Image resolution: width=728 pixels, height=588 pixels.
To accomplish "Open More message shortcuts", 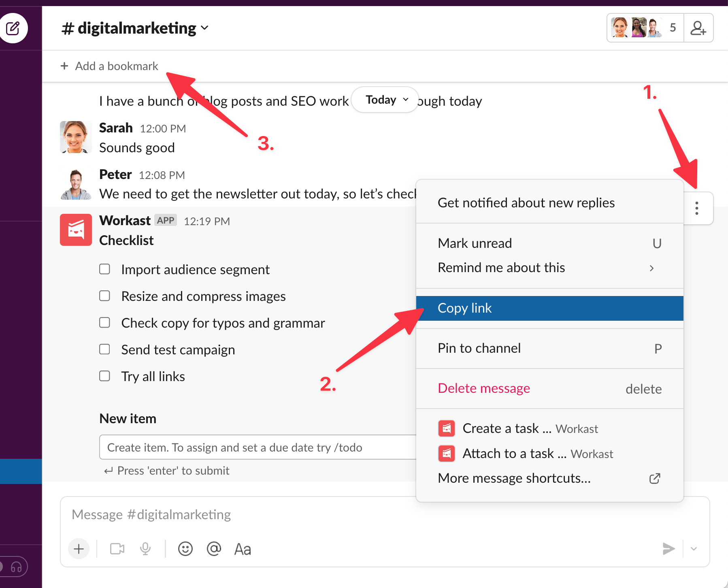I will coord(549,478).
